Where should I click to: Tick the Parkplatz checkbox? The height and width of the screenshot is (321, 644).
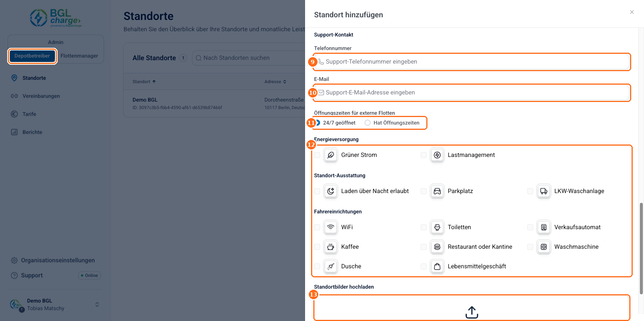(424, 191)
